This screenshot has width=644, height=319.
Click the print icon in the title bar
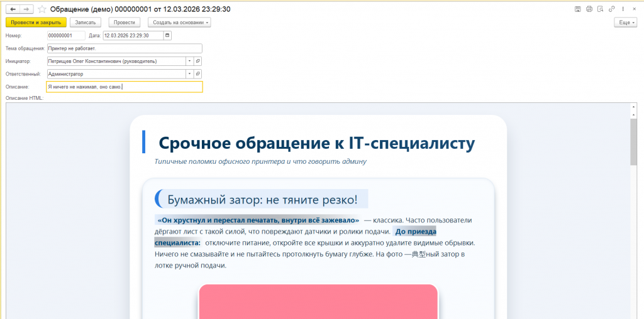point(589,9)
